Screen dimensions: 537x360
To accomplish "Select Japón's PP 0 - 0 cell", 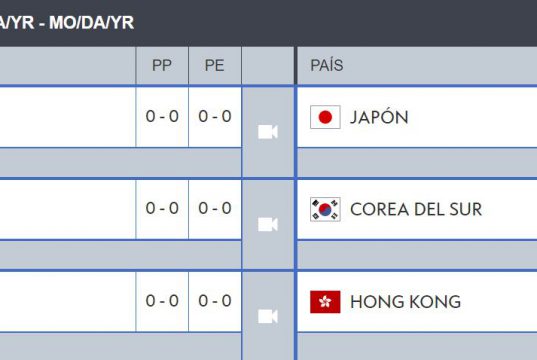I will [x=162, y=117].
